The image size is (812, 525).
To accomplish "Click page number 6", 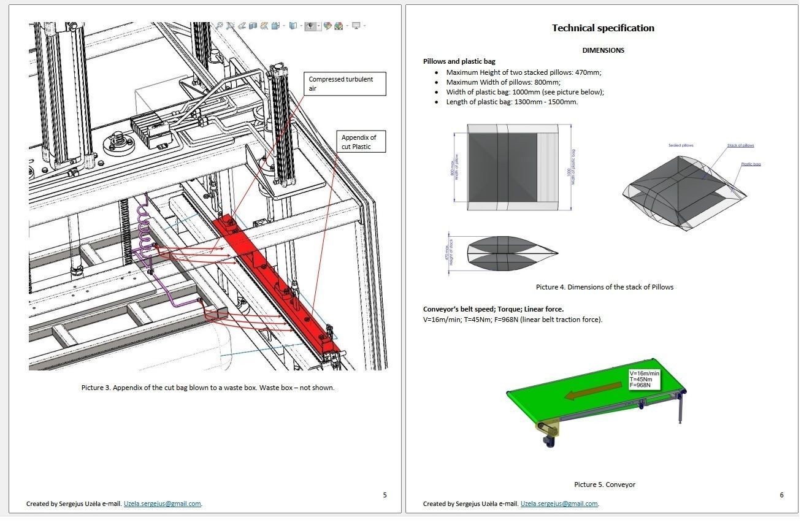I will point(781,495).
